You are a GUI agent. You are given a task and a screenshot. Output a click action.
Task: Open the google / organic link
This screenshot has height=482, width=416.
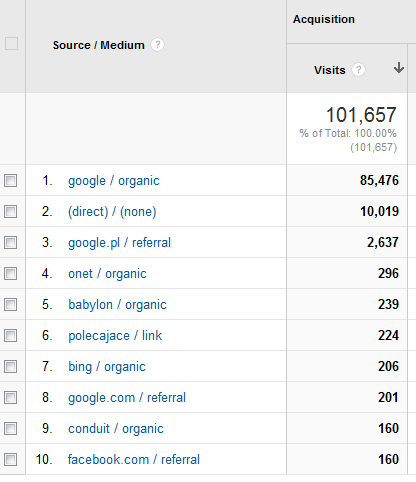point(114,181)
